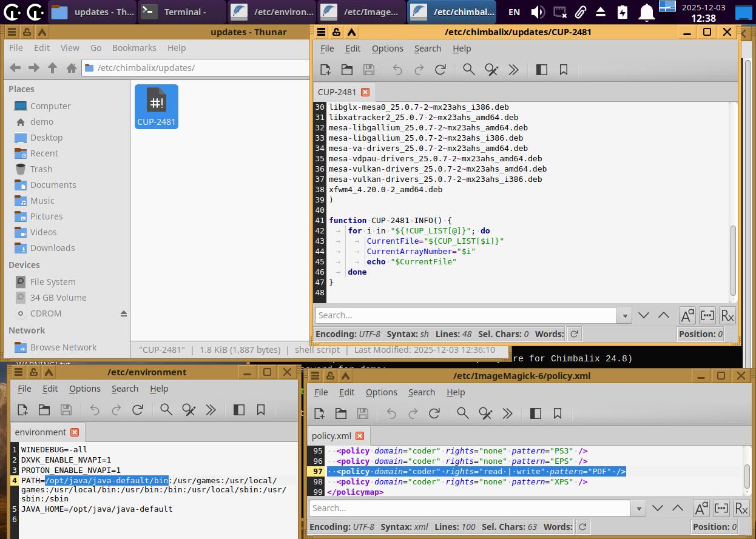The image size is (756, 539).
Task: Open Browse Network in Thunar sidebar
Action: tap(63, 347)
